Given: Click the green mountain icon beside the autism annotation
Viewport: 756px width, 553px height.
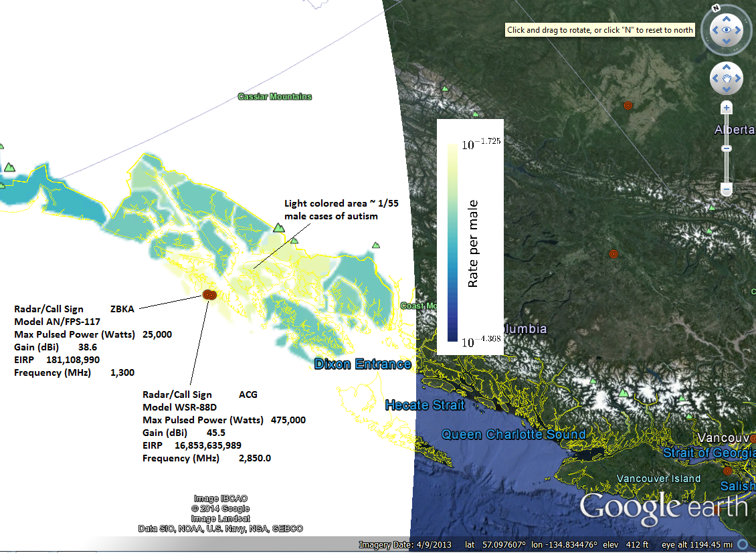Looking at the screenshot, I should pyautogui.click(x=278, y=227).
